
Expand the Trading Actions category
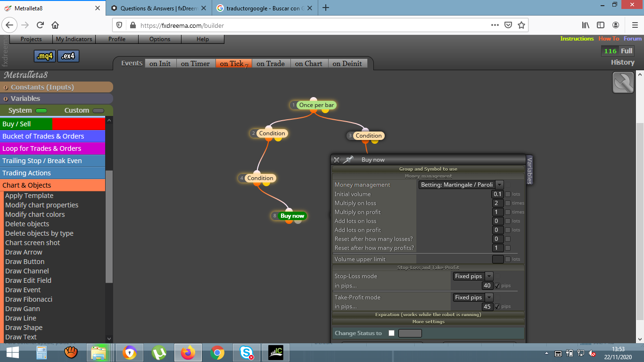point(52,173)
